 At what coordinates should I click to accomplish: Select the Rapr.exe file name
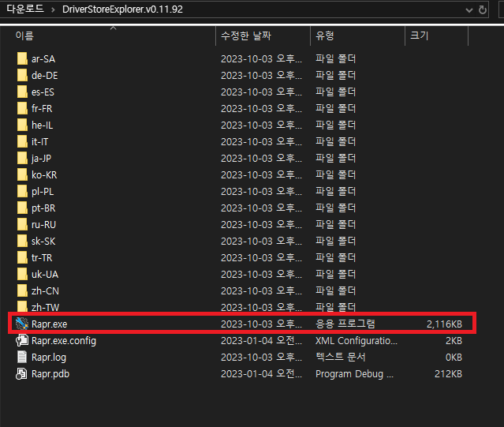point(49,324)
